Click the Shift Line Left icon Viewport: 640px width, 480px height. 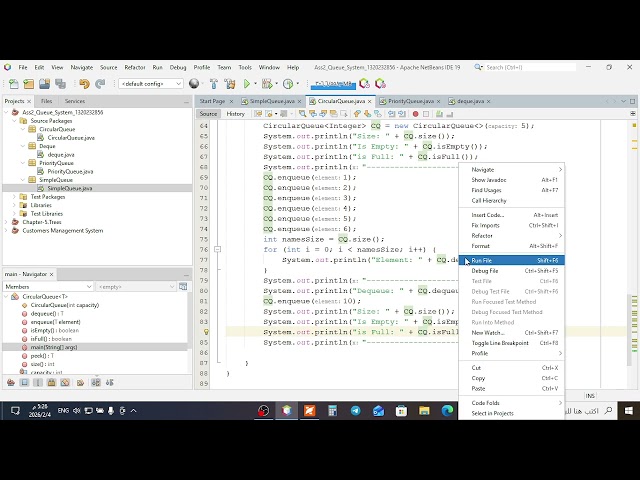[x=391, y=114]
